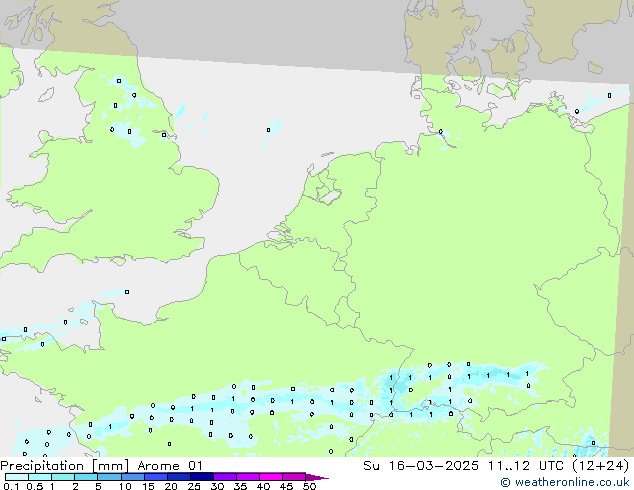
Task: Select the 30–35 mm purple legend swatch
Action: pos(224,477)
